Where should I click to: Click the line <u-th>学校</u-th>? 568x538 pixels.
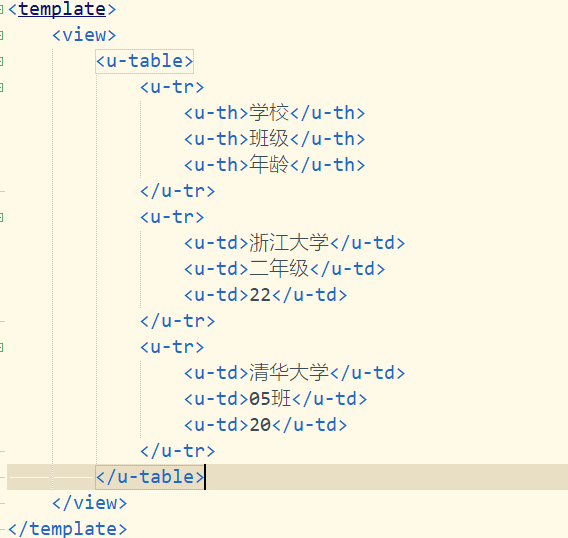point(275,113)
